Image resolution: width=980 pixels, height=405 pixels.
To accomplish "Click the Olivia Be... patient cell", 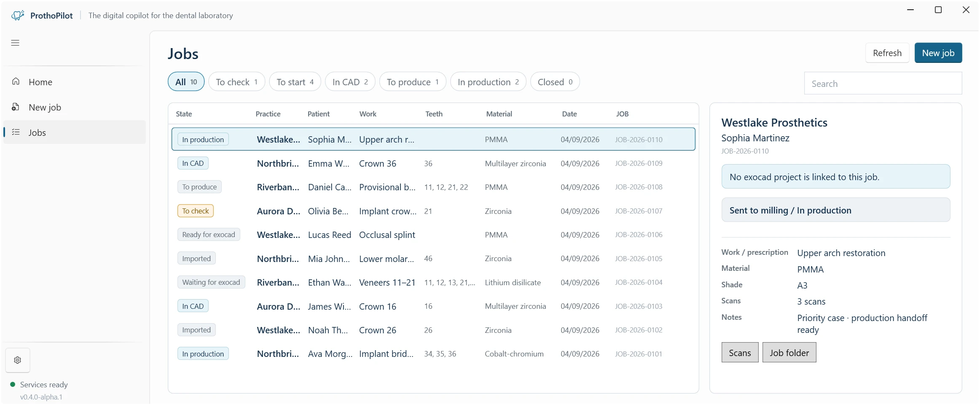I will tap(328, 211).
